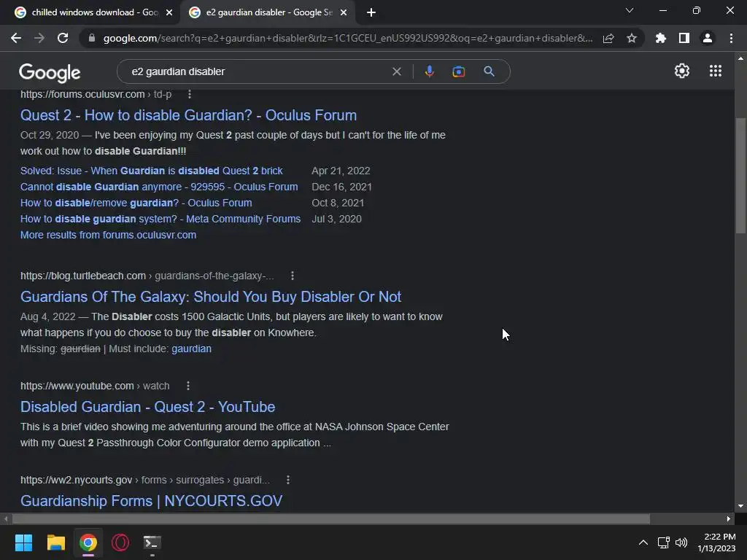Image resolution: width=747 pixels, height=560 pixels.
Task: Launch Opera from the taskbar
Action: click(120, 542)
